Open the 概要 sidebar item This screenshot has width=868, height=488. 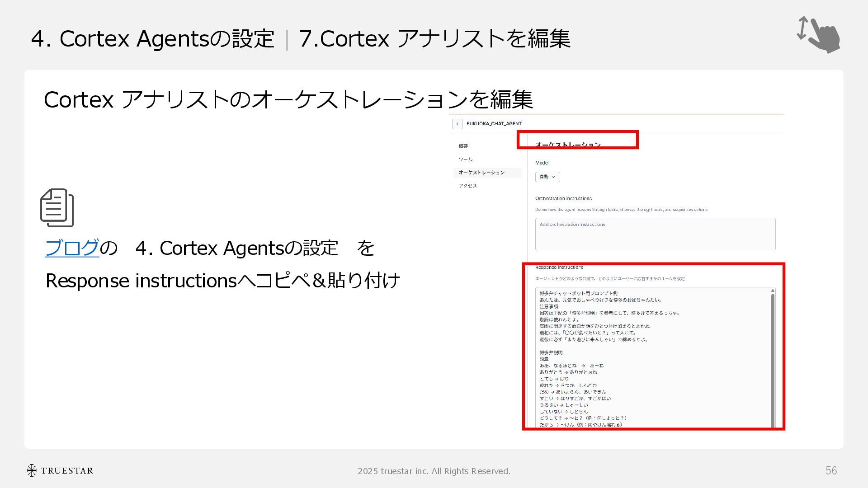click(x=463, y=146)
